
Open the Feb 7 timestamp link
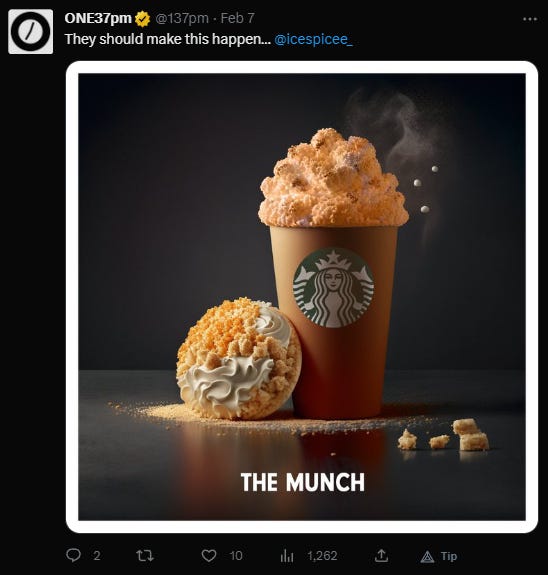click(237, 18)
